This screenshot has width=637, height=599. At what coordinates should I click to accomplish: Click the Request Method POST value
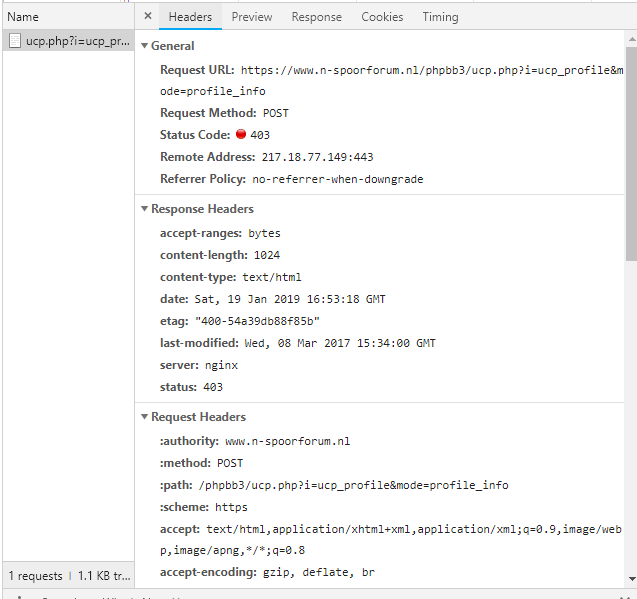tap(275, 113)
